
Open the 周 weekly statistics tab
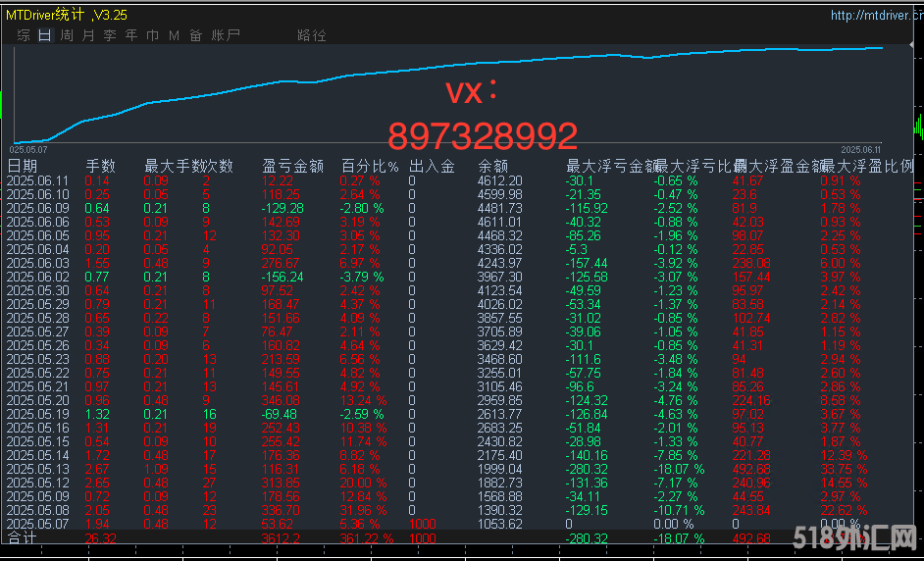(x=66, y=35)
